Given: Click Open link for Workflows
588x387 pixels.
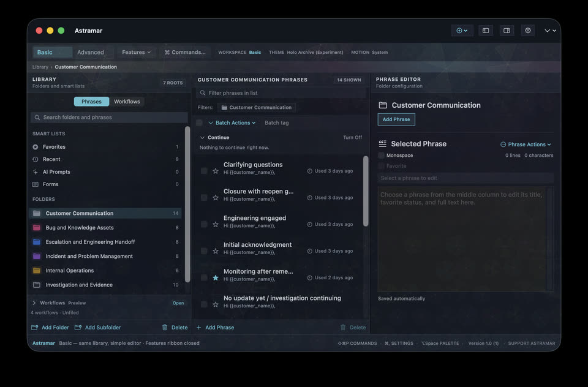Looking at the screenshot, I should click(178, 303).
